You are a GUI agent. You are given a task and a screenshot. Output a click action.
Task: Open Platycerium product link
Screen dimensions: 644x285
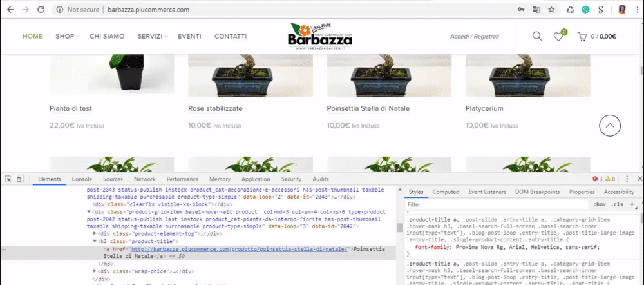coord(484,108)
